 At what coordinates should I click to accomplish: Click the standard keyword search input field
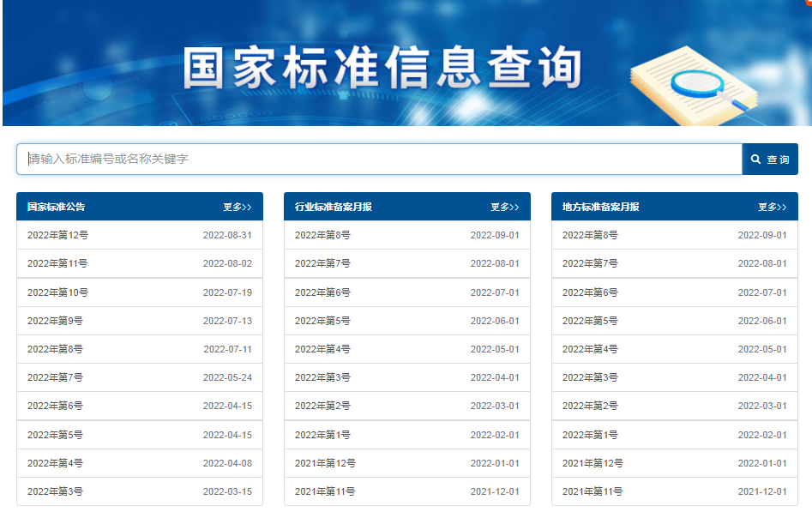[x=343, y=158]
